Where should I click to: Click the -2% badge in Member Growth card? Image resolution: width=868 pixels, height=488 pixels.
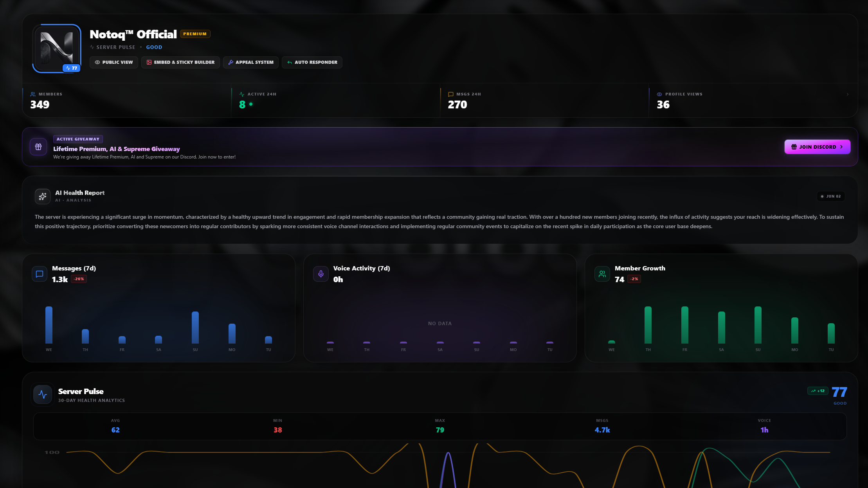pos(634,279)
